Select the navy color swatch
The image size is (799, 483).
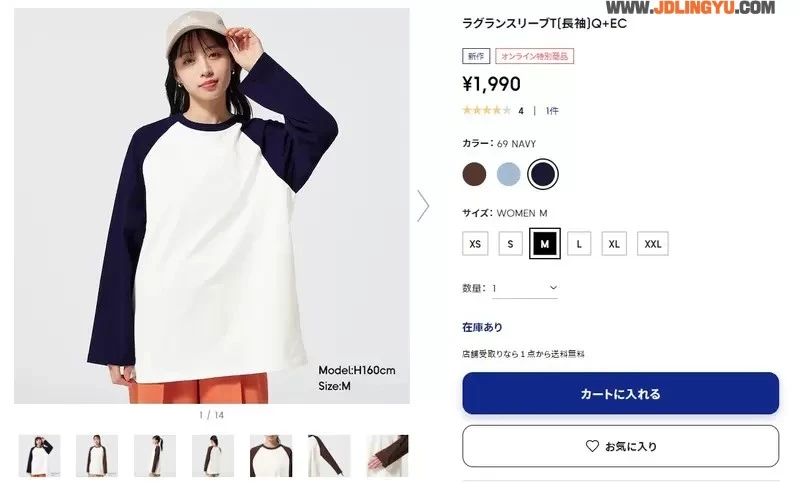(543, 174)
